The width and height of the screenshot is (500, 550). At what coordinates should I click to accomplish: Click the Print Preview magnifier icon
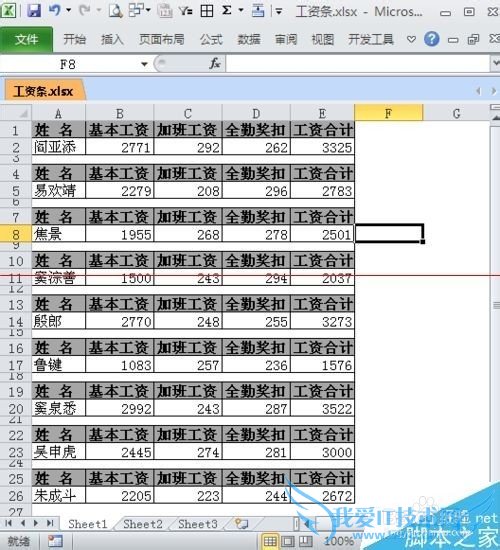click(x=115, y=11)
